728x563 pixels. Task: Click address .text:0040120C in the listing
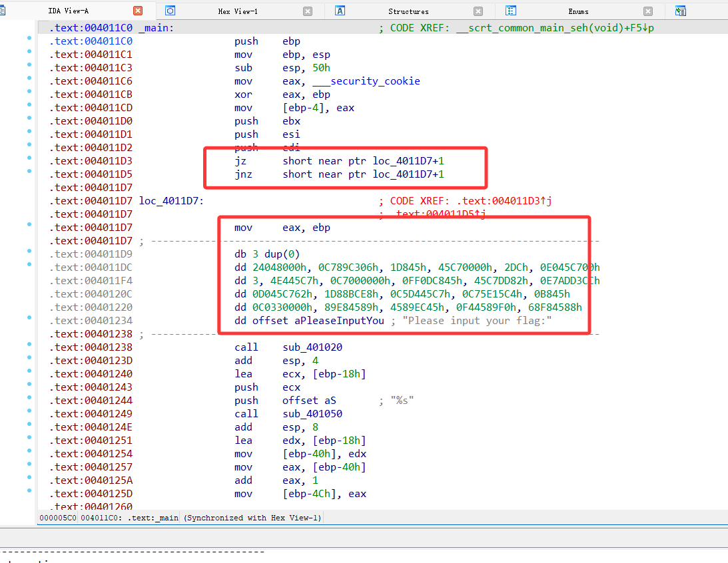[x=91, y=294]
